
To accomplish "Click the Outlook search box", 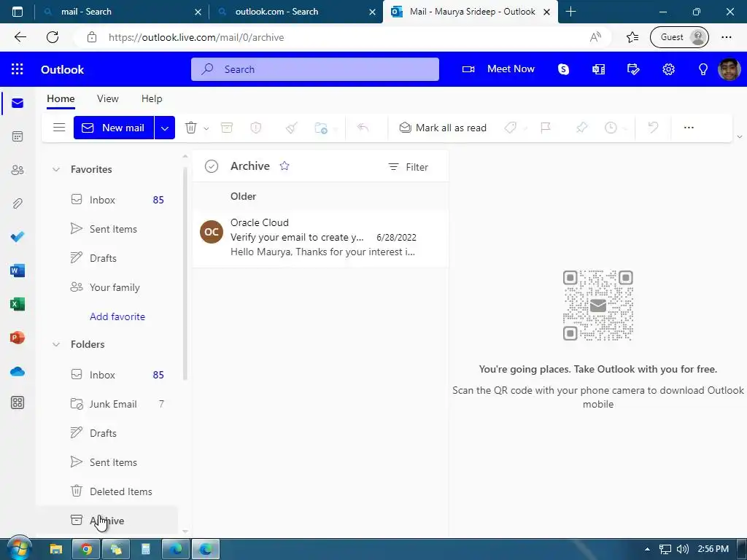I will pyautogui.click(x=315, y=69).
